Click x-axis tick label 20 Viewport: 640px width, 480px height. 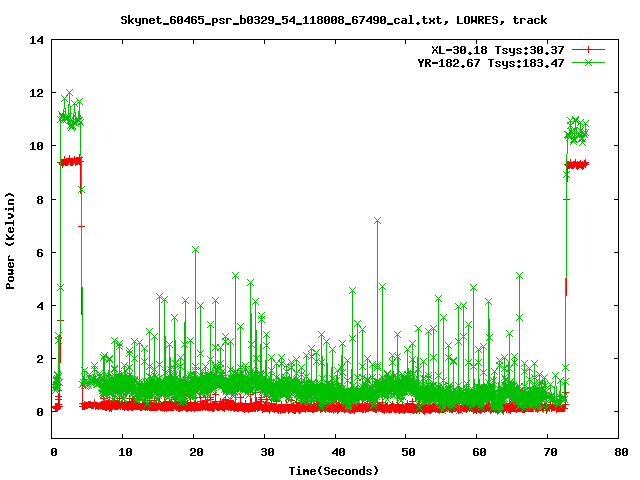[196, 452]
